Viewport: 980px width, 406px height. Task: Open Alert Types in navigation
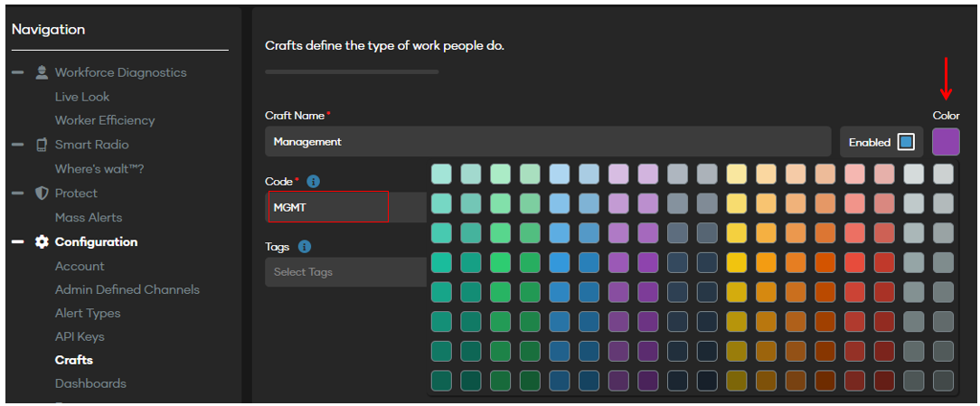pyautogui.click(x=88, y=313)
